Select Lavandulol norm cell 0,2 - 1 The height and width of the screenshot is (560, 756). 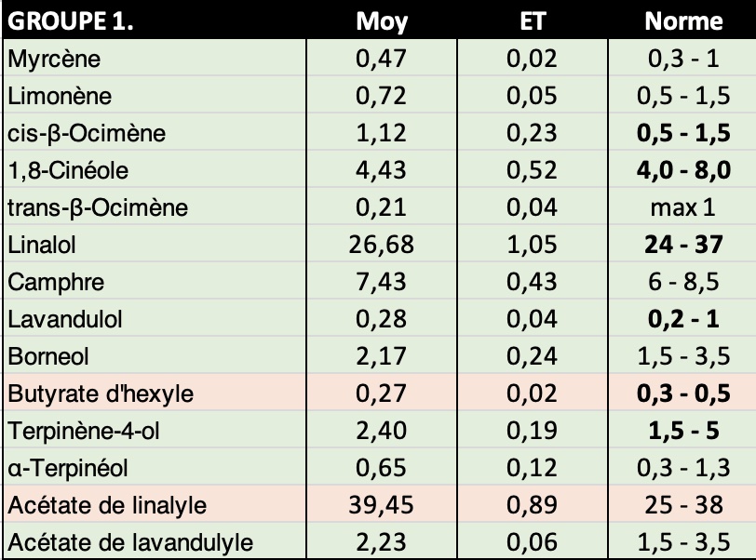pyautogui.click(x=682, y=318)
